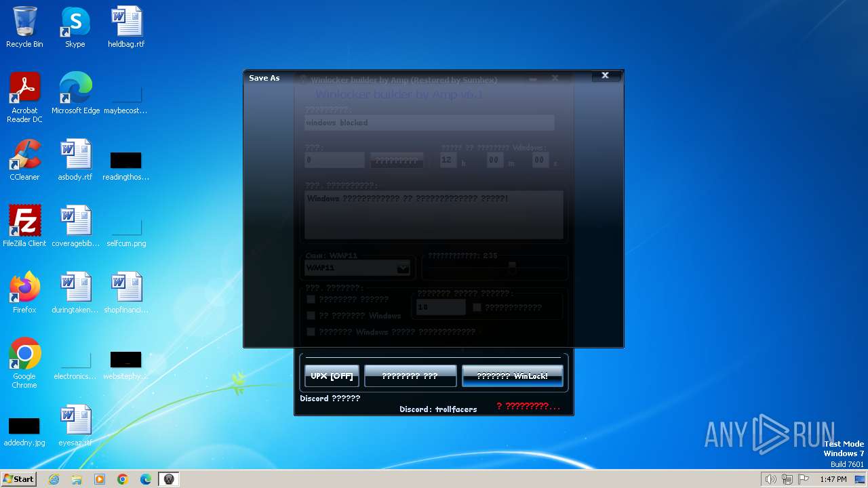Open Chrome from the taskbar
This screenshot has width=868, height=488.
[x=123, y=479]
